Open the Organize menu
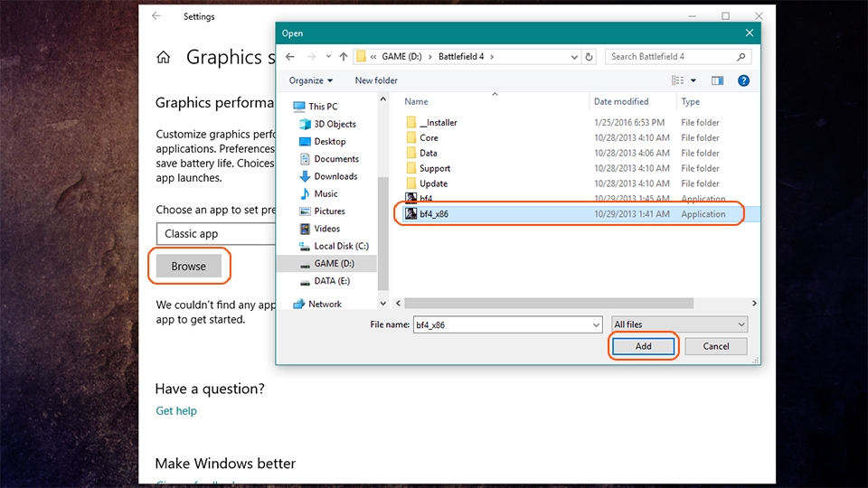The width and height of the screenshot is (868, 488). [x=310, y=80]
